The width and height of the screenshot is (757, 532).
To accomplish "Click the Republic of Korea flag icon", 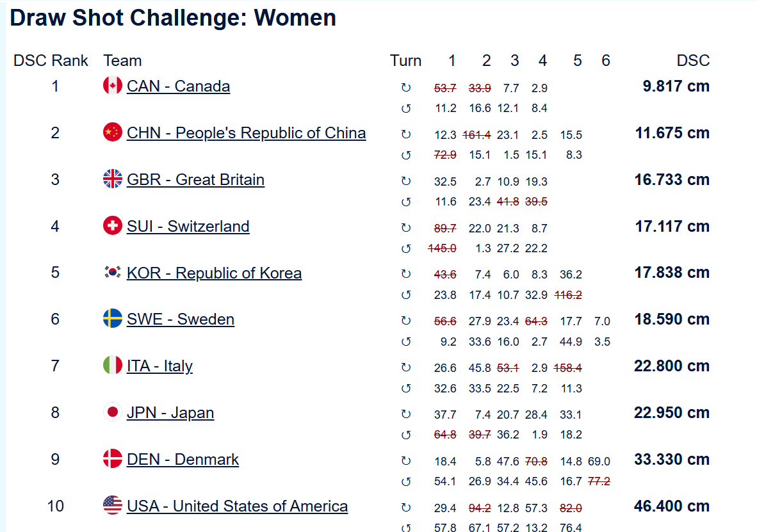I will [113, 272].
